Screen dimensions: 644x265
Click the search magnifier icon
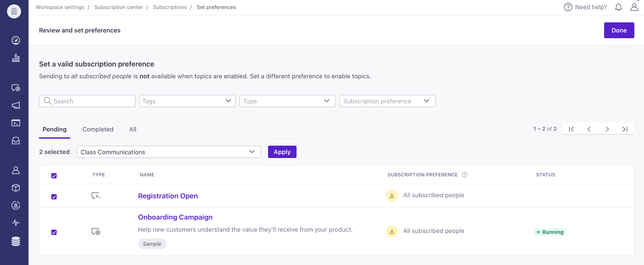(x=47, y=101)
